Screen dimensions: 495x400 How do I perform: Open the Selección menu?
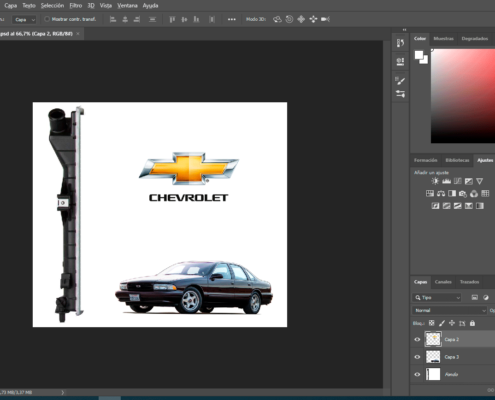point(52,6)
